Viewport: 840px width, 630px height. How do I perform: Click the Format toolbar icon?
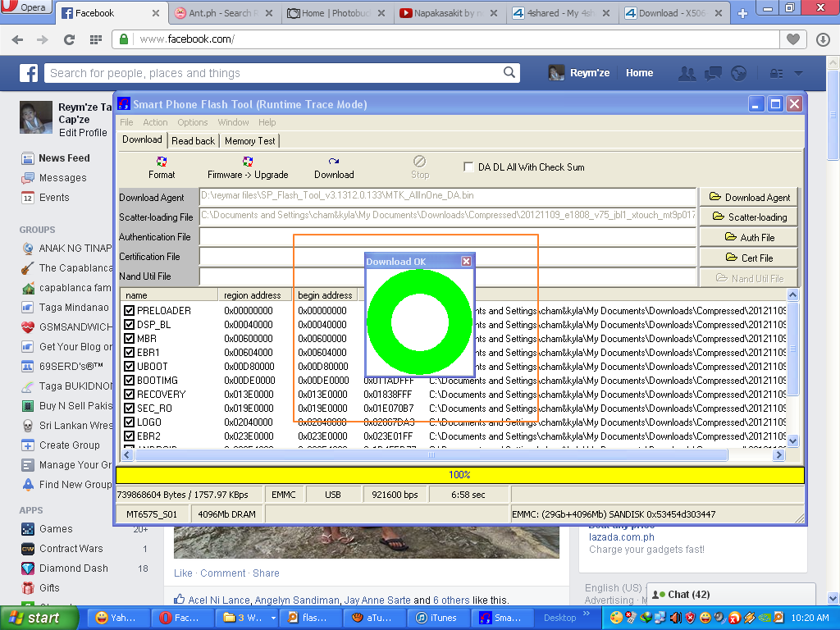coord(162,162)
